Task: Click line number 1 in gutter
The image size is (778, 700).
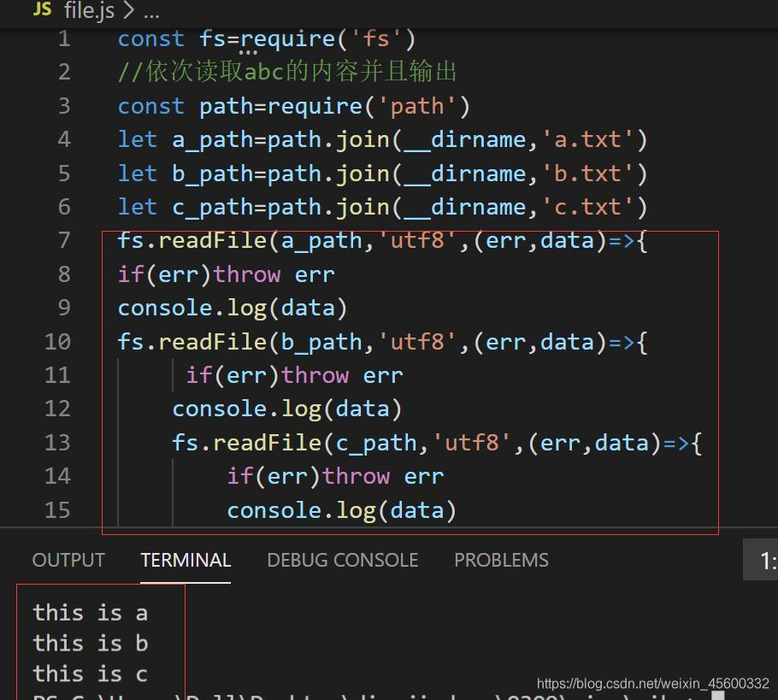Action: pyautogui.click(x=64, y=38)
